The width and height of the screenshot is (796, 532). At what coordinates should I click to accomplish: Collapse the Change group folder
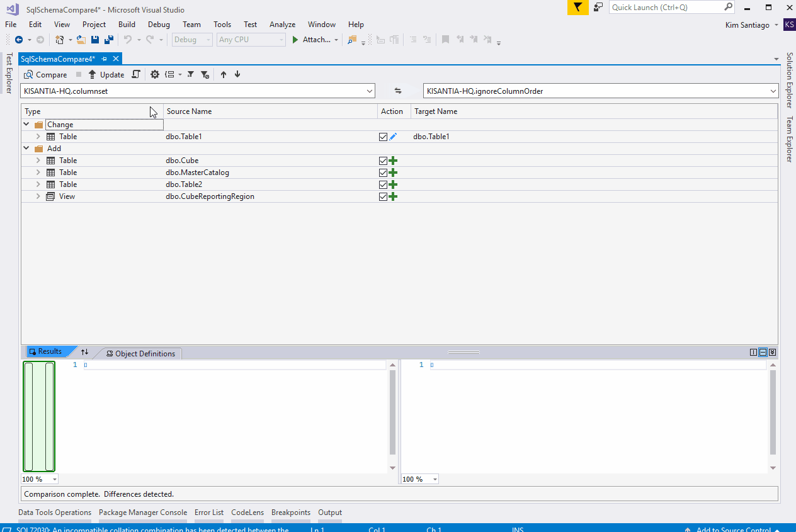pos(26,125)
